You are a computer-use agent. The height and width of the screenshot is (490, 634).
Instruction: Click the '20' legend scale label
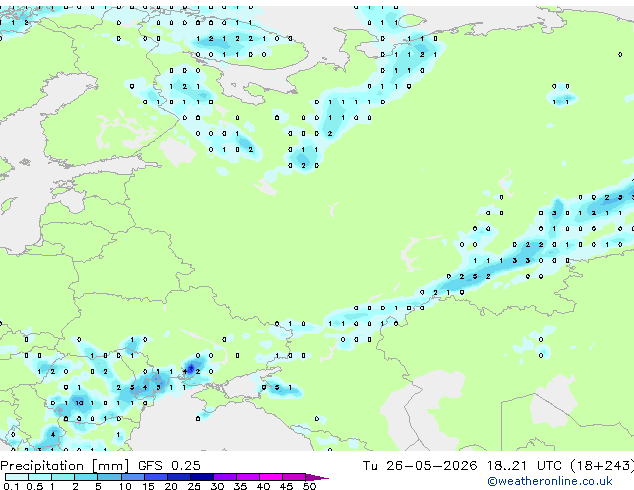171,486
